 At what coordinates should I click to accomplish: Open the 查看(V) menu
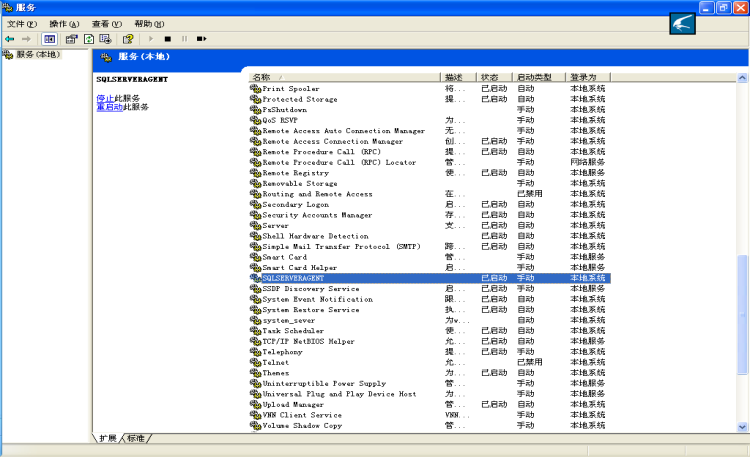tap(107, 24)
